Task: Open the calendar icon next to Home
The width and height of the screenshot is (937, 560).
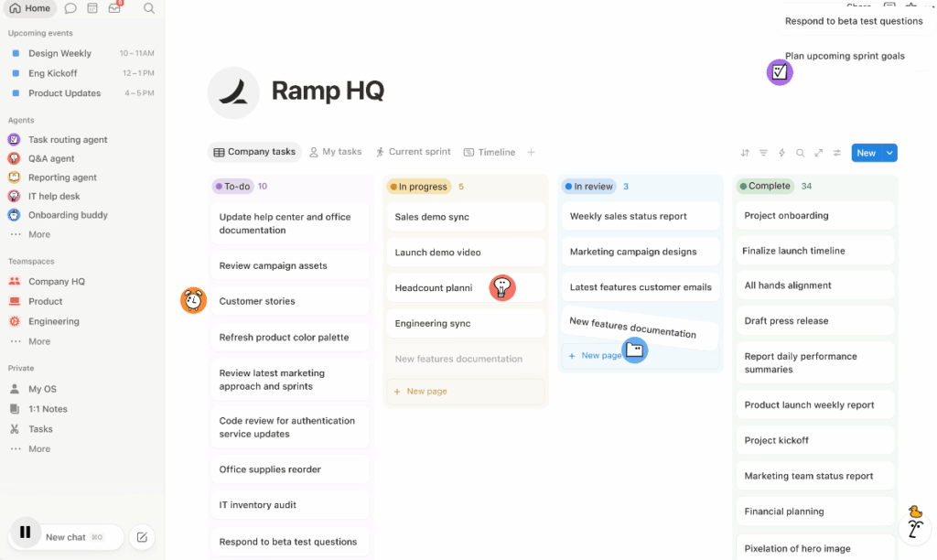Action: 92,8
